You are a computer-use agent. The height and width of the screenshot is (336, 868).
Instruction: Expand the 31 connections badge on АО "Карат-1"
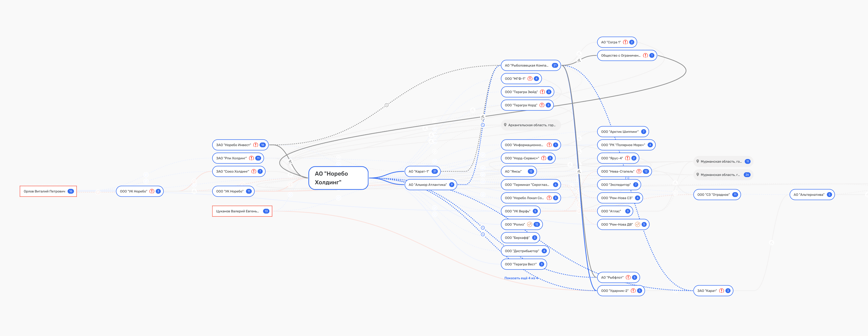pyautogui.click(x=435, y=172)
